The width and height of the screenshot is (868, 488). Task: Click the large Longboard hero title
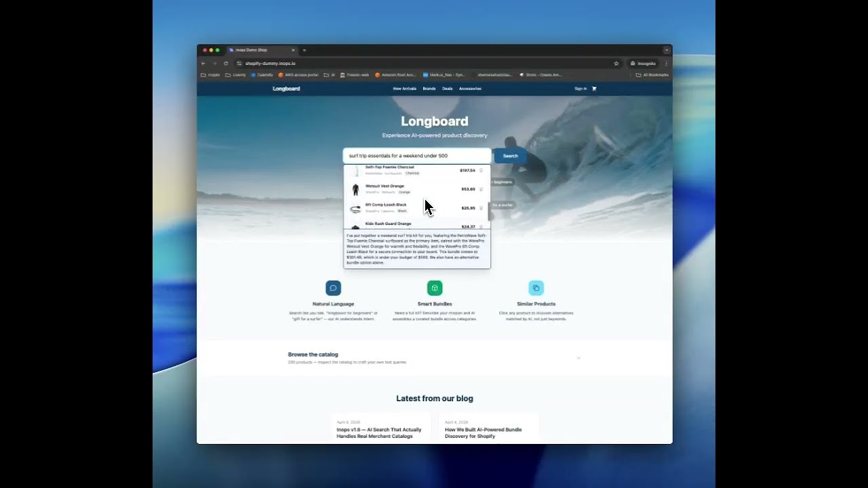(x=435, y=121)
